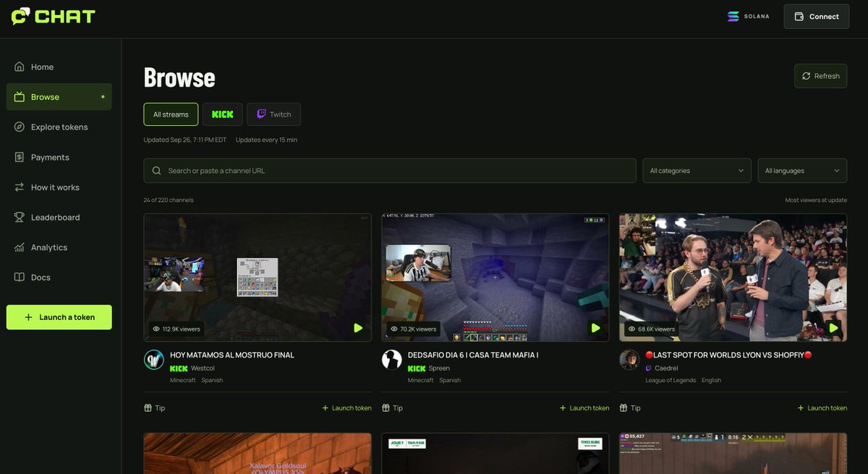Image resolution: width=868 pixels, height=474 pixels.
Task: Click the magnifier icon in search bar
Action: pyautogui.click(x=157, y=171)
